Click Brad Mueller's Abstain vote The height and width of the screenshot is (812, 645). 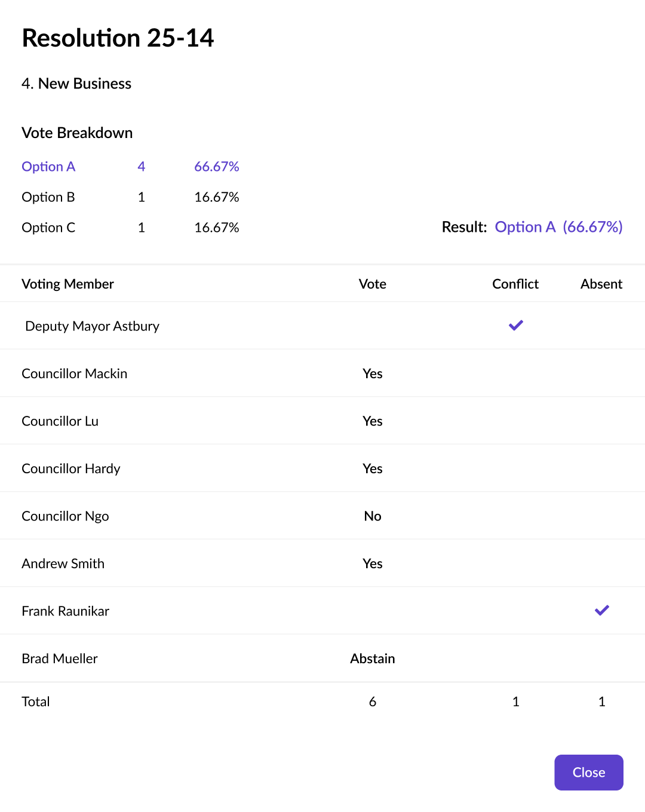tap(373, 658)
